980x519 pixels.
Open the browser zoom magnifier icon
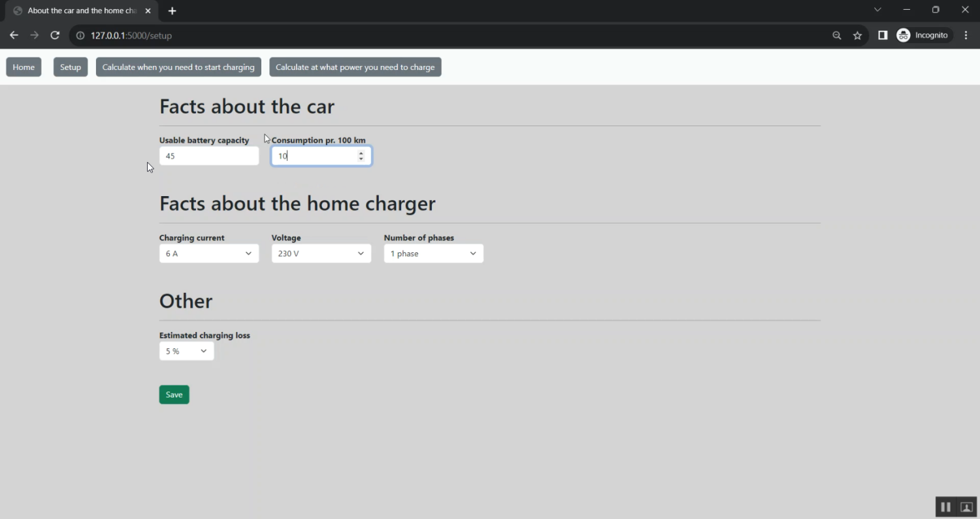[836, 35]
